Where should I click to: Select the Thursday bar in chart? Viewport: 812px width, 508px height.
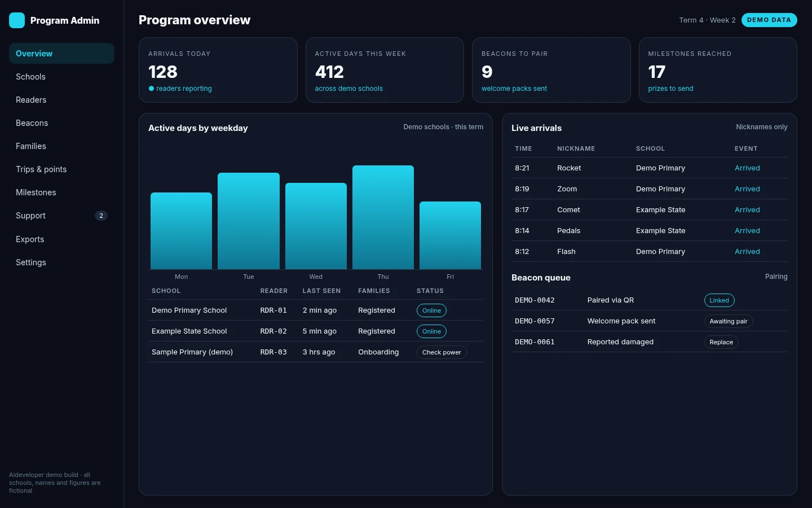(383, 217)
